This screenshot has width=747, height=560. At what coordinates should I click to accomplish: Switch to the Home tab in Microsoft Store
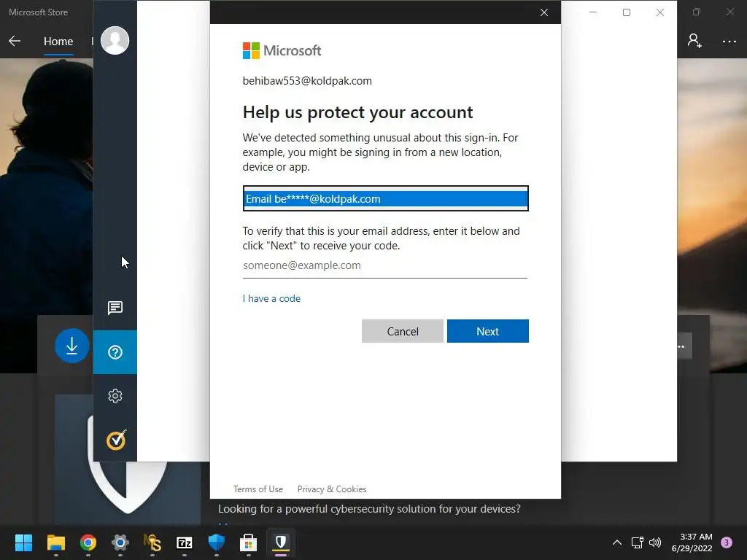[x=58, y=42]
